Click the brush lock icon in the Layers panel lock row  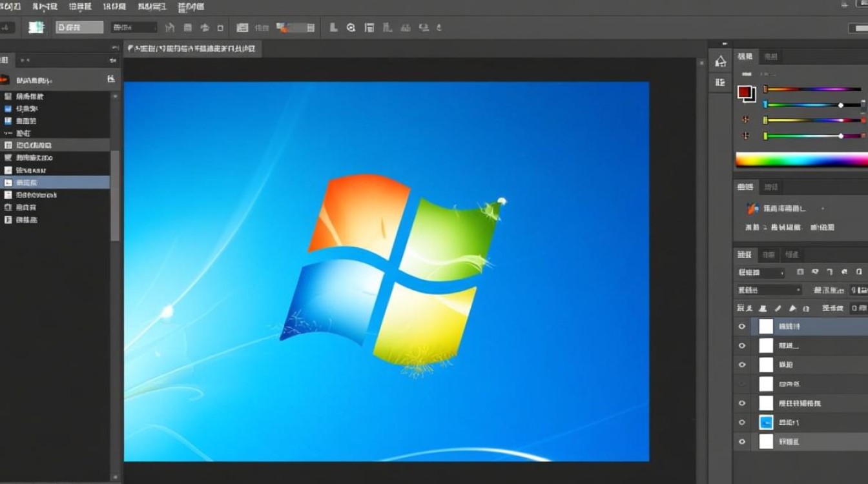tap(778, 308)
